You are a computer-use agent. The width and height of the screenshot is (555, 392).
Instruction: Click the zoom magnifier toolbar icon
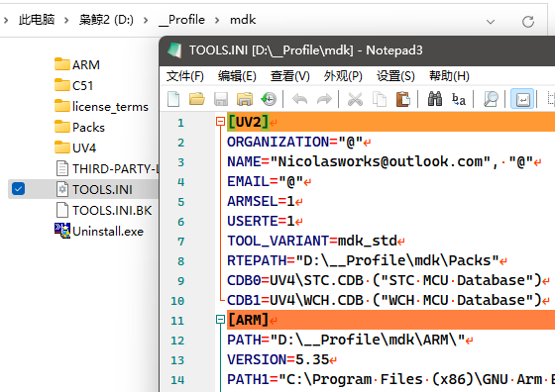[491, 99]
